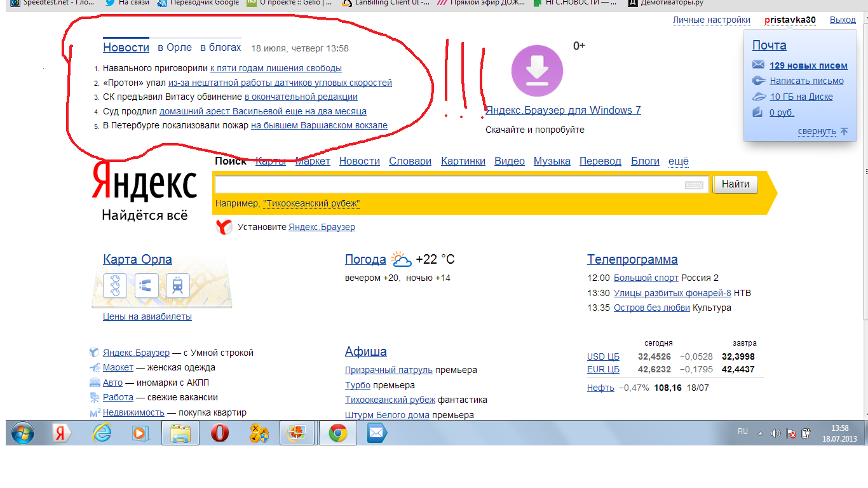
Task: Open the USD ЦБ exchange rate link
Action: [603, 356]
